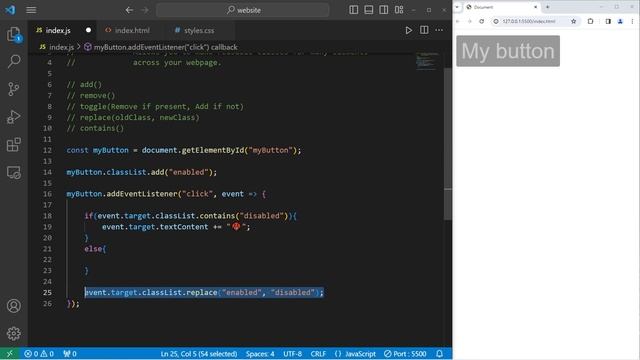Change file encoding UTF-8
640x360 pixels.
[293, 354]
